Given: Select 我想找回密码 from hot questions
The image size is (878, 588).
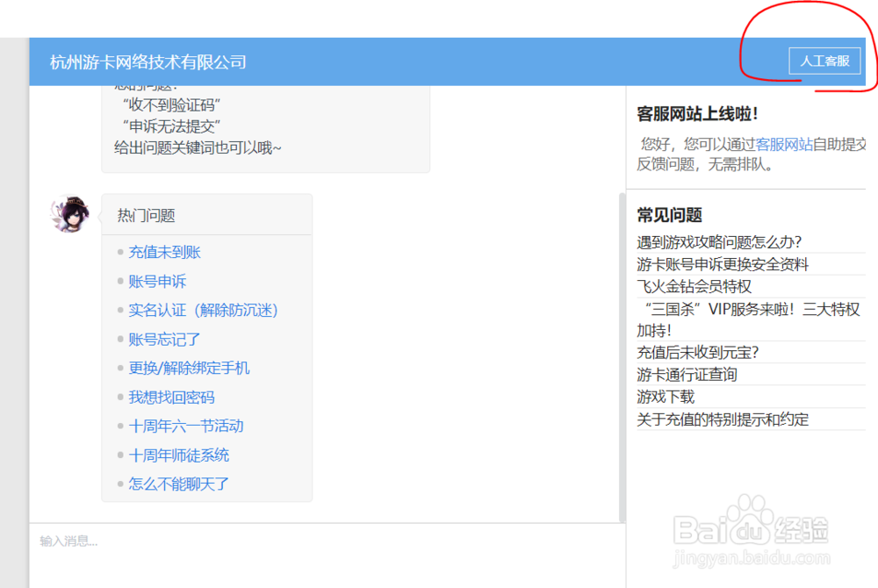Looking at the screenshot, I should (x=171, y=397).
